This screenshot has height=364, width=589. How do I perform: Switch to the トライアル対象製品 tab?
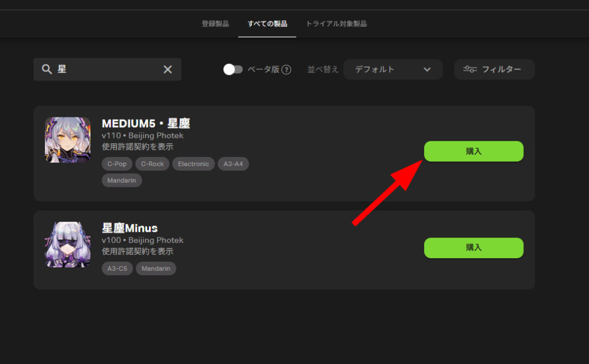point(336,24)
